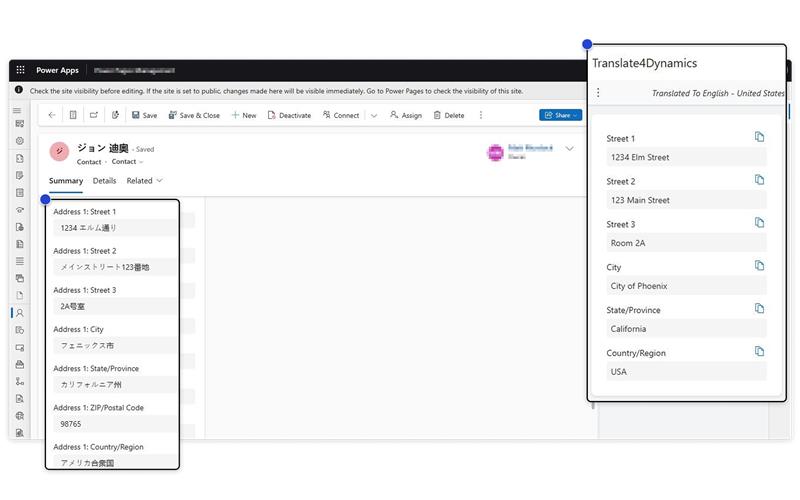Viewport: 800px width, 500px height.
Task: Copy translated City value
Action: point(759,265)
